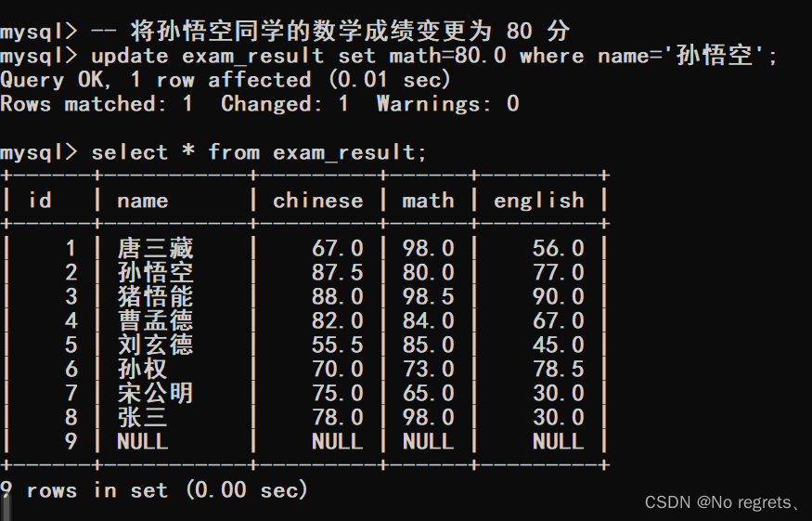Screen dimensions: 812x521
Task: Click the 'Rows matched: 1' status line
Action: click(260, 104)
